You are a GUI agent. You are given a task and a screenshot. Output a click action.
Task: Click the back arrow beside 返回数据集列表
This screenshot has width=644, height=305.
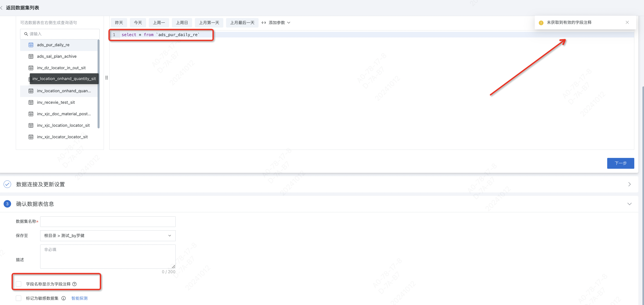(2, 8)
